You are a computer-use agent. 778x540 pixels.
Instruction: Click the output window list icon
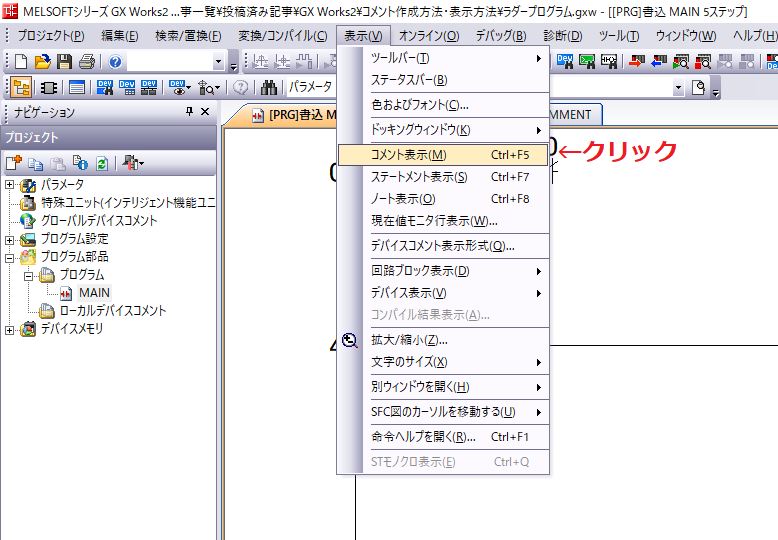tap(76, 88)
